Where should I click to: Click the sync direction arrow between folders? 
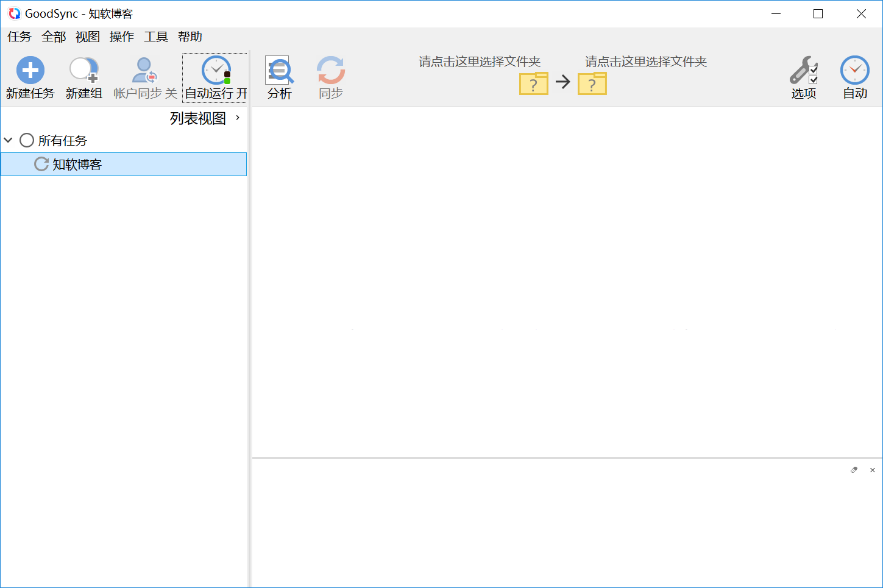(563, 82)
